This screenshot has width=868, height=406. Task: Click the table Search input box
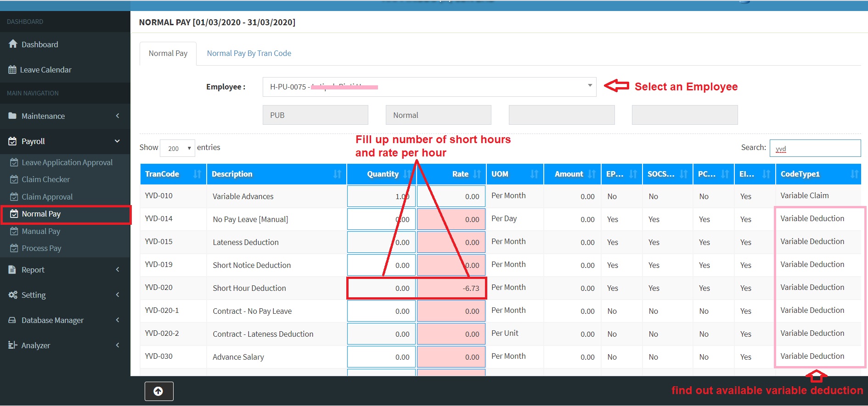(x=815, y=148)
